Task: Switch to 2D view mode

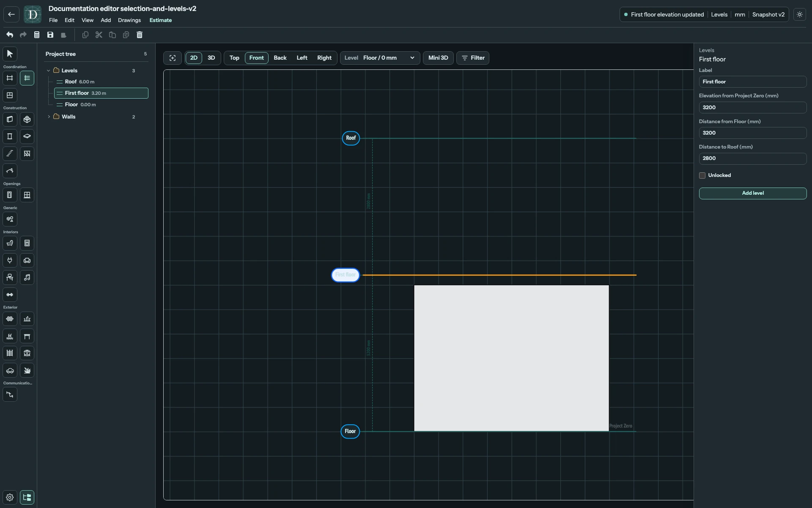Action: pyautogui.click(x=194, y=58)
